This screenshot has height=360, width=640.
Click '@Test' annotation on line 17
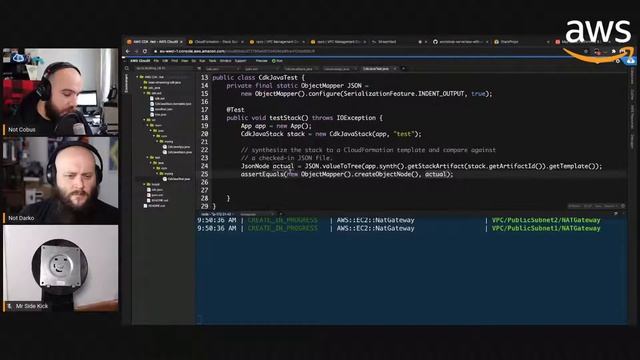pyautogui.click(x=236, y=109)
